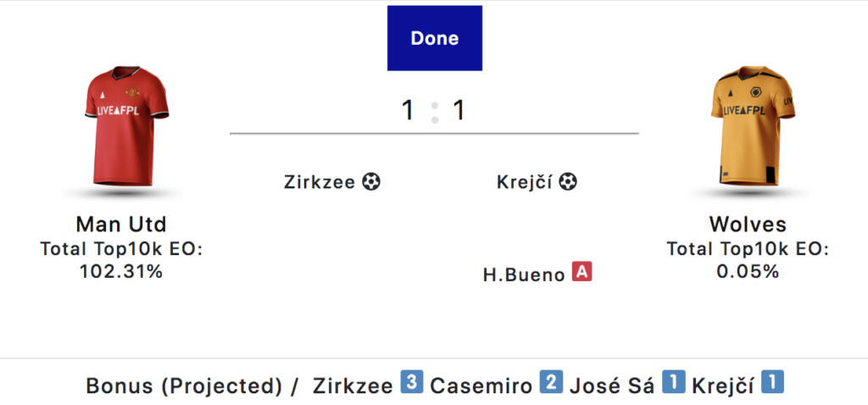This screenshot has height=405, width=868.
Task: Click Zirkzee's 3 bonus points badge
Action: coord(410,384)
